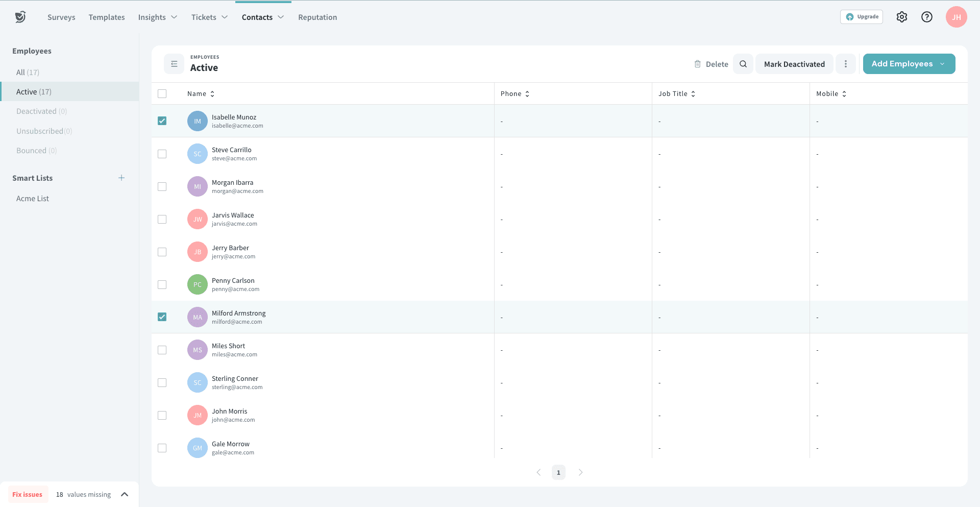The height and width of the screenshot is (507, 980).
Task: Open the help question mark icon
Action: click(x=926, y=17)
